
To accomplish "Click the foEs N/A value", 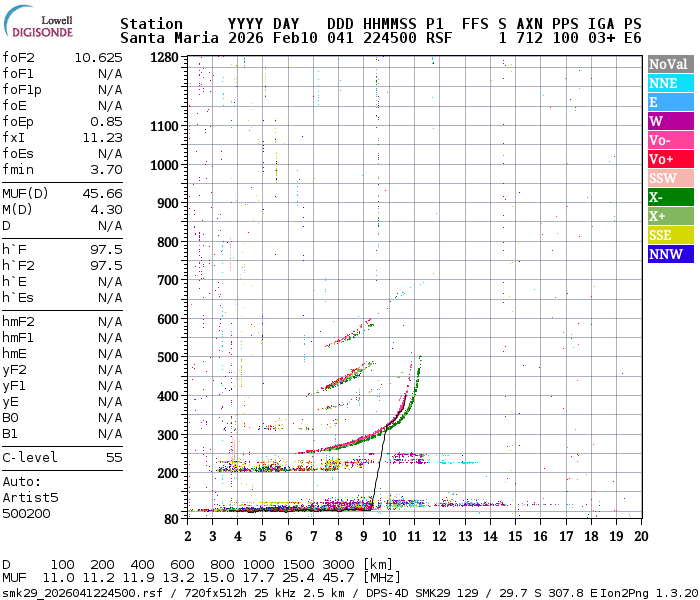I will pos(110,154).
